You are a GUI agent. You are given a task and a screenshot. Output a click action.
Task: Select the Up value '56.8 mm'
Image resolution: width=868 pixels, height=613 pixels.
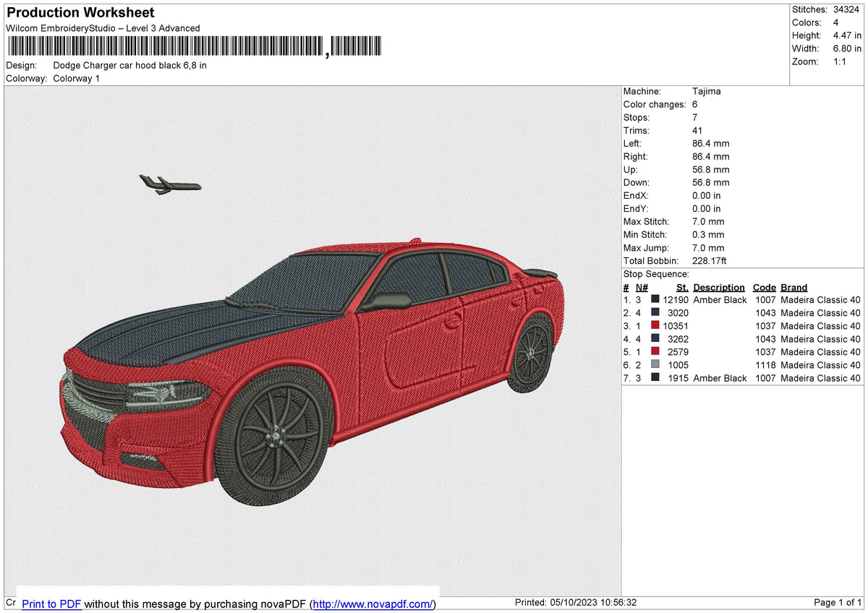pos(711,169)
